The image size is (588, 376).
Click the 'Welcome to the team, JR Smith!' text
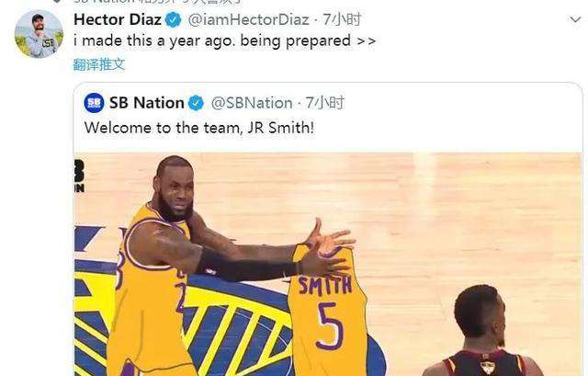pos(199,128)
